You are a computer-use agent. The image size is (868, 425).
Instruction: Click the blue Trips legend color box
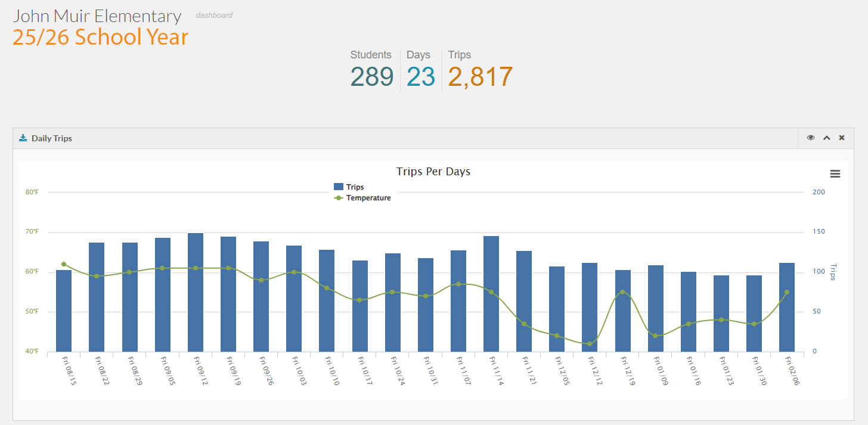[x=339, y=187]
